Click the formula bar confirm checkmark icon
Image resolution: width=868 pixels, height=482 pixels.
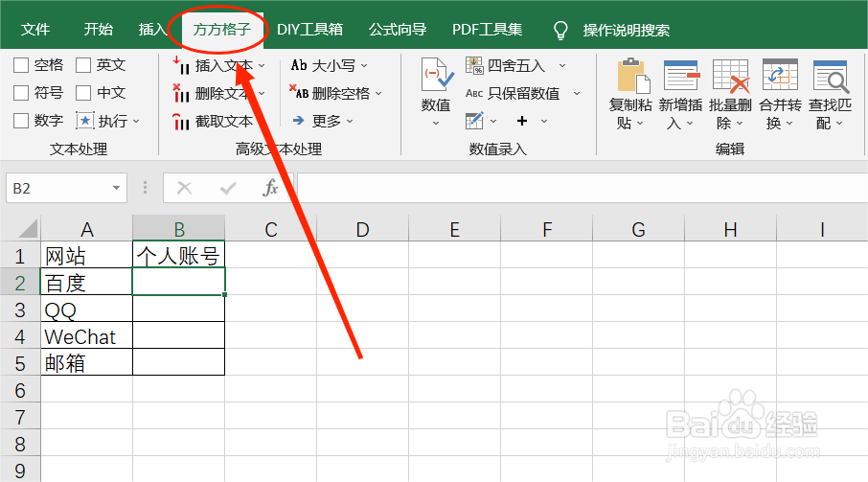(x=227, y=189)
